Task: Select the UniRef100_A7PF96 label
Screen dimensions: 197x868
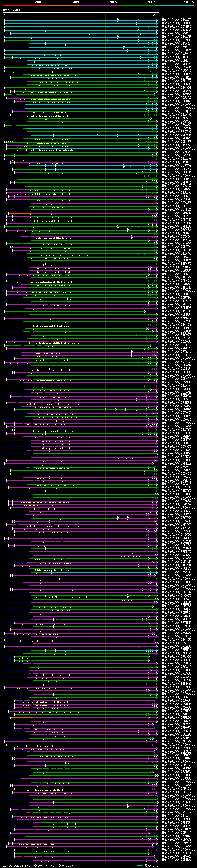Action: point(176,172)
